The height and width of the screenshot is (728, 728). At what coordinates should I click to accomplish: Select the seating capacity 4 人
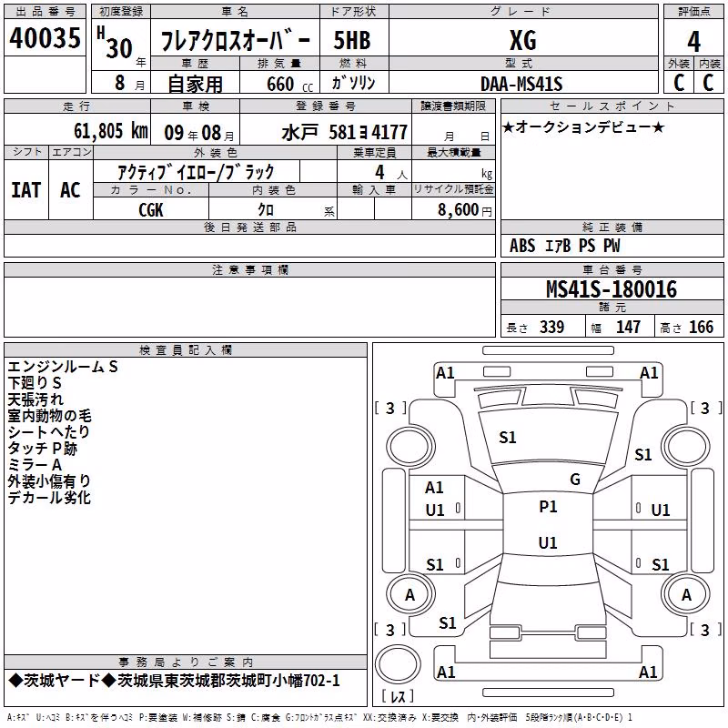coord(390,173)
